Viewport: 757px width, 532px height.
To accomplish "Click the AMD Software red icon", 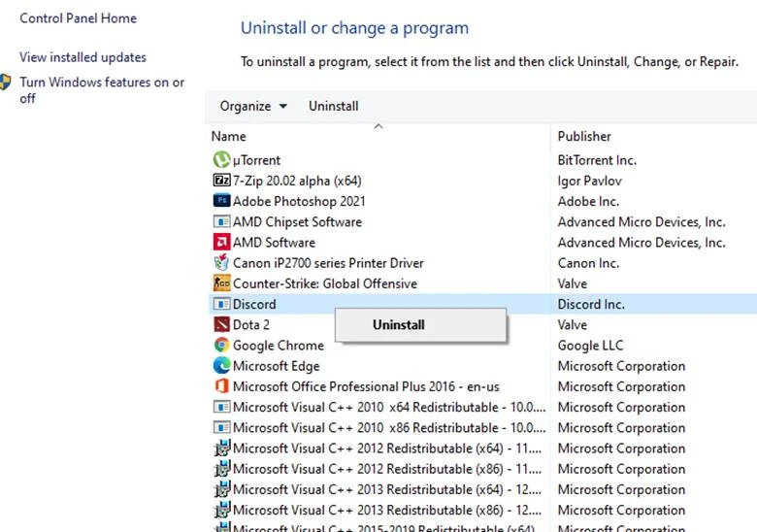I will pos(221,243).
